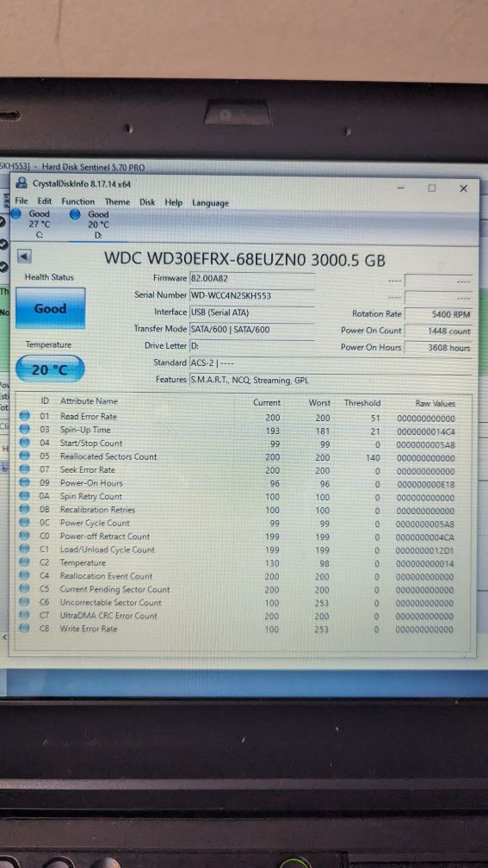The height and width of the screenshot is (868, 488).
Task: Click status icon for Spin-Up Time
Action: 25,429
